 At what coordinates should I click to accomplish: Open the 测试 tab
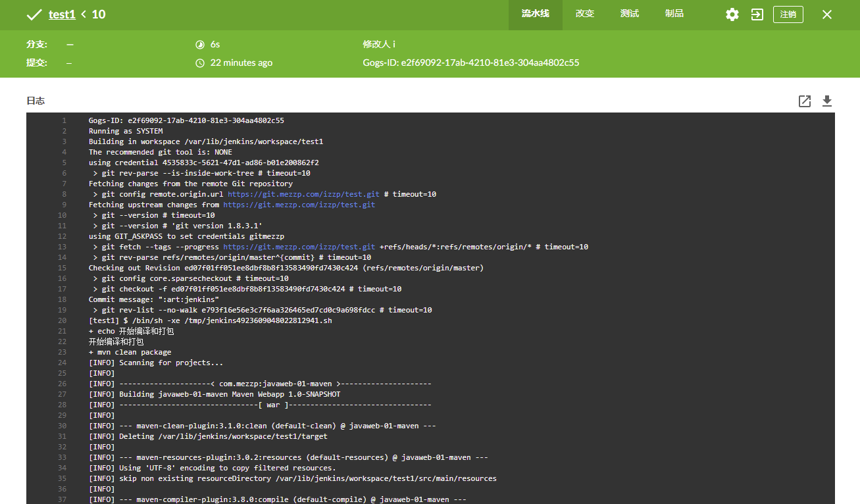pyautogui.click(x=630, y=14)
